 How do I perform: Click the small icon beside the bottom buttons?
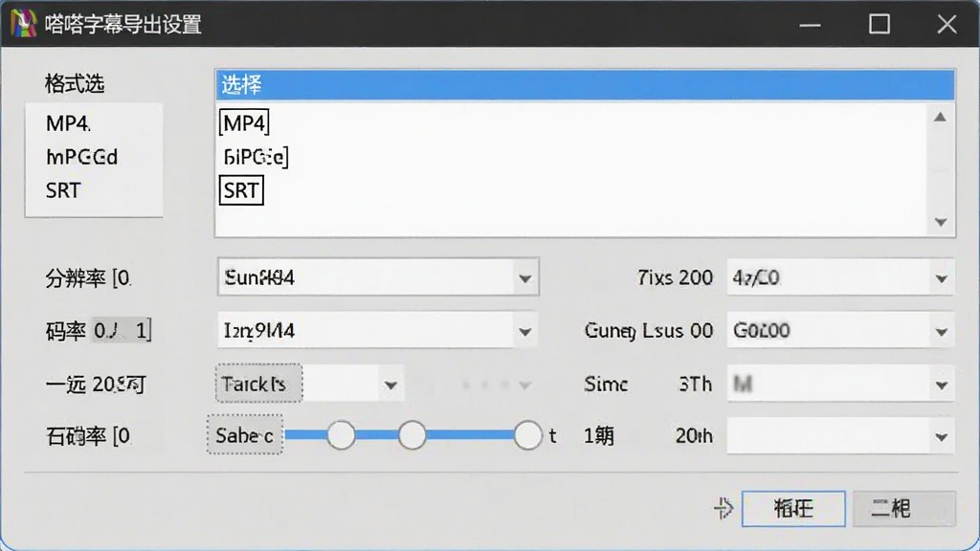coord(724,509)
